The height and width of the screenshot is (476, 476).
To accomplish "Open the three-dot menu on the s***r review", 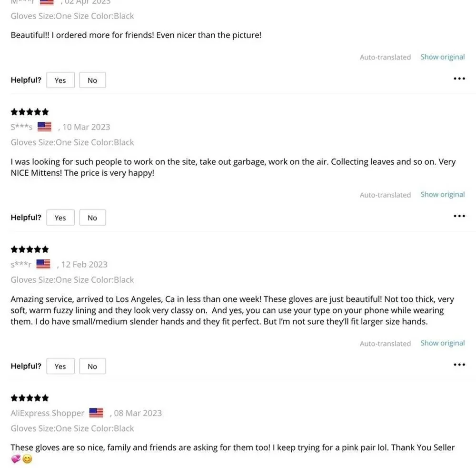I will tap(459, 365).
